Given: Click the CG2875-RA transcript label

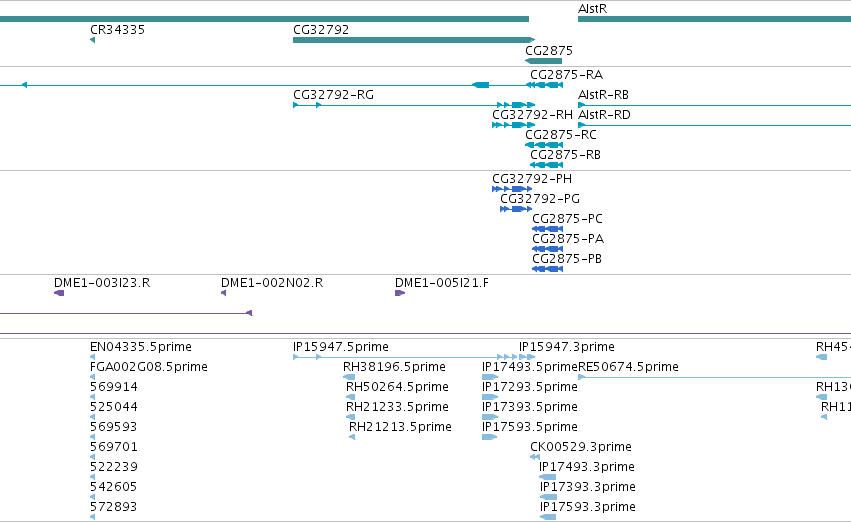Looking at the screenshot, I should (x=567, y=75).
